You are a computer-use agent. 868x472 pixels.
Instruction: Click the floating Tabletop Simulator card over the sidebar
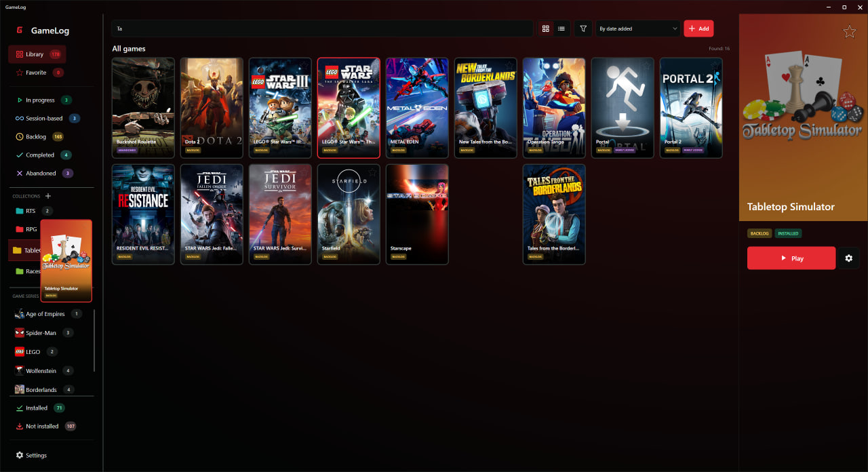[x=66, y=260]
